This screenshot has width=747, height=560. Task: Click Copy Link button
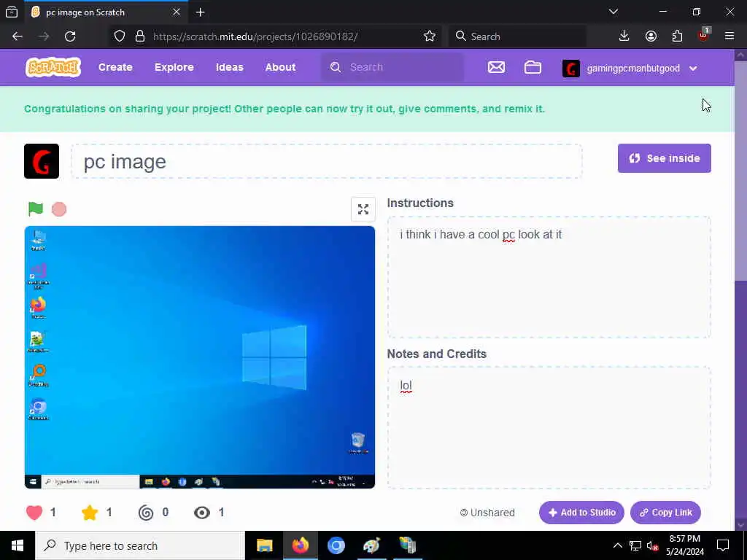(665, 513)
